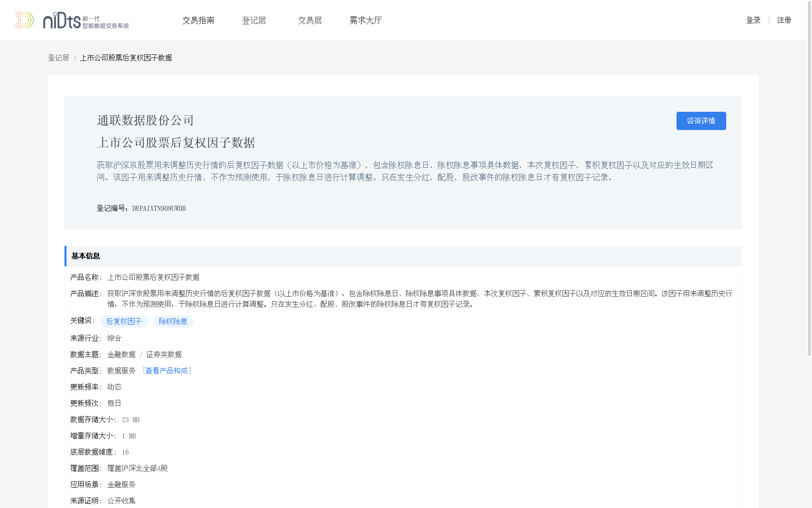
Task: Open the 交易层 navigation menu
Action: [310, 20]
